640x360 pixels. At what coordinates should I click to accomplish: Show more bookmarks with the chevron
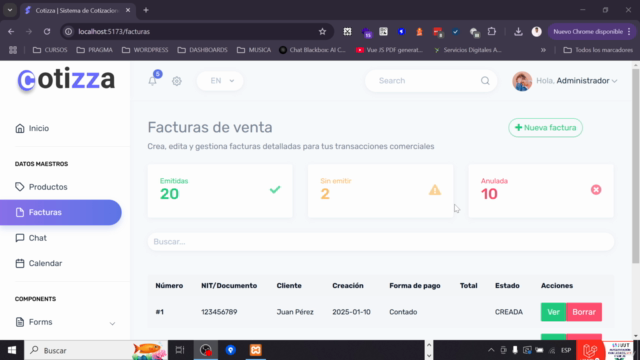(543, 50)
